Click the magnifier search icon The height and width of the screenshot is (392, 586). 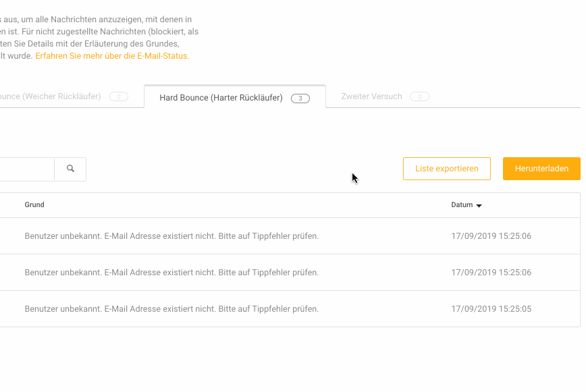click(70, 169)
